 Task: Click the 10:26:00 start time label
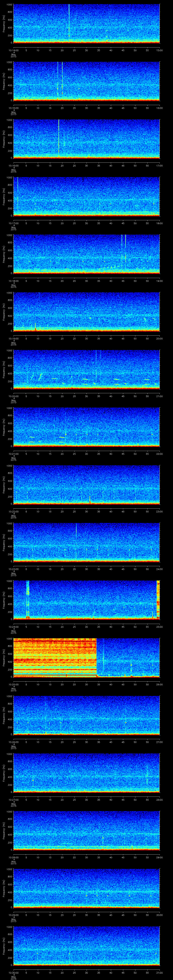13,742
